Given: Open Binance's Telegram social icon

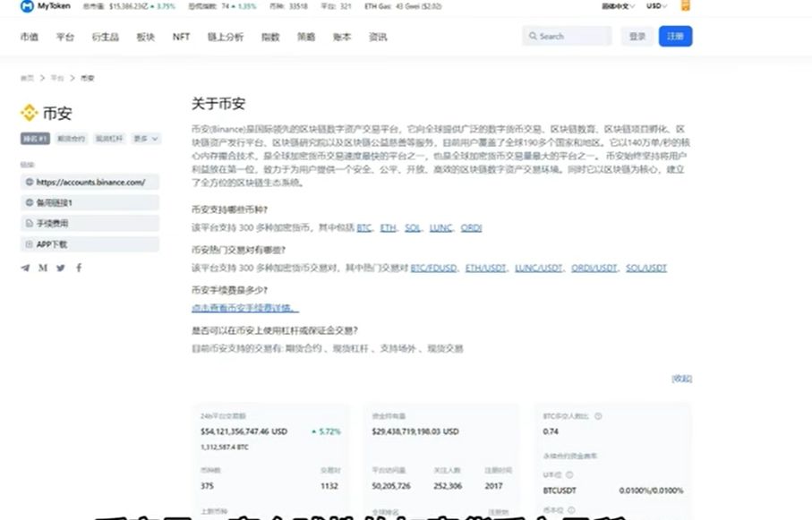Looking at the screenshot, I should [x=24, y=268].
